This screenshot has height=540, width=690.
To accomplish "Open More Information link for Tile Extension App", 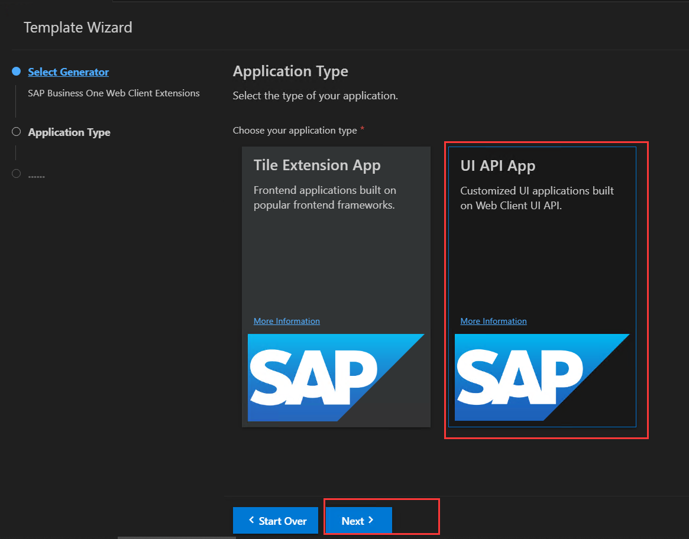I will (286, 321).
